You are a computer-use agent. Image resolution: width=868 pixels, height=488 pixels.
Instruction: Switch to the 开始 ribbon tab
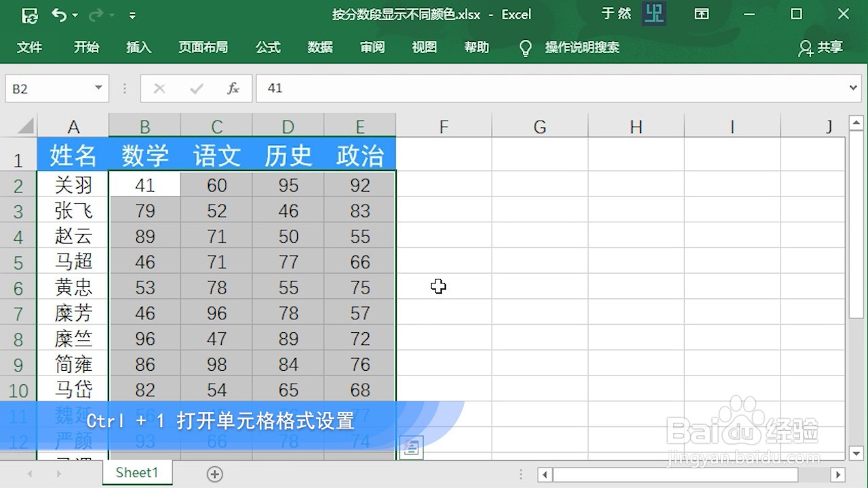(85, 47)
